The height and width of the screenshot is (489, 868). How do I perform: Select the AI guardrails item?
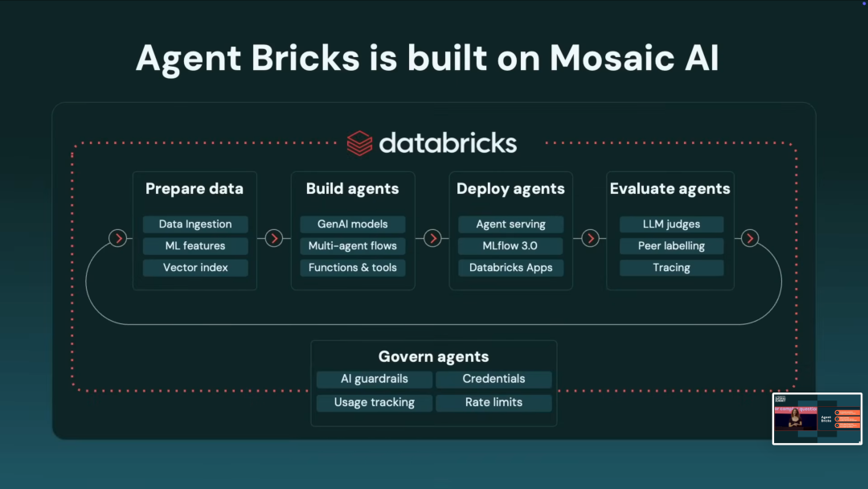tap(374, 379)
